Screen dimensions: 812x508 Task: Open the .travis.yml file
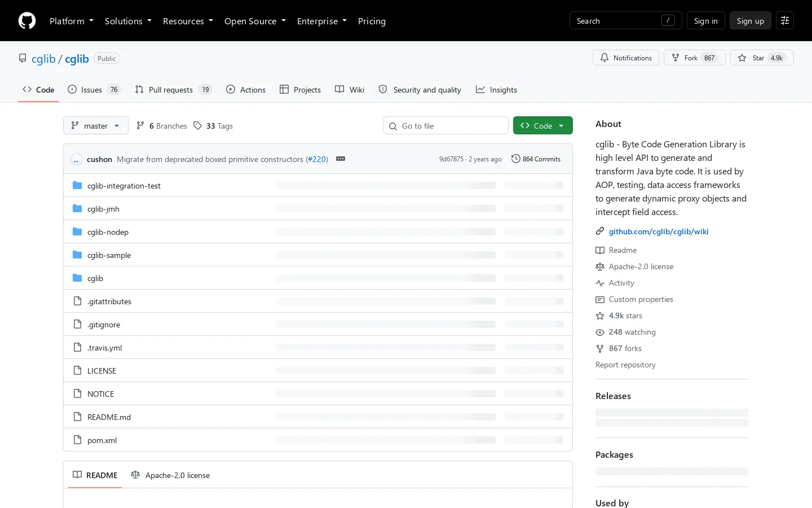[105, 348]
